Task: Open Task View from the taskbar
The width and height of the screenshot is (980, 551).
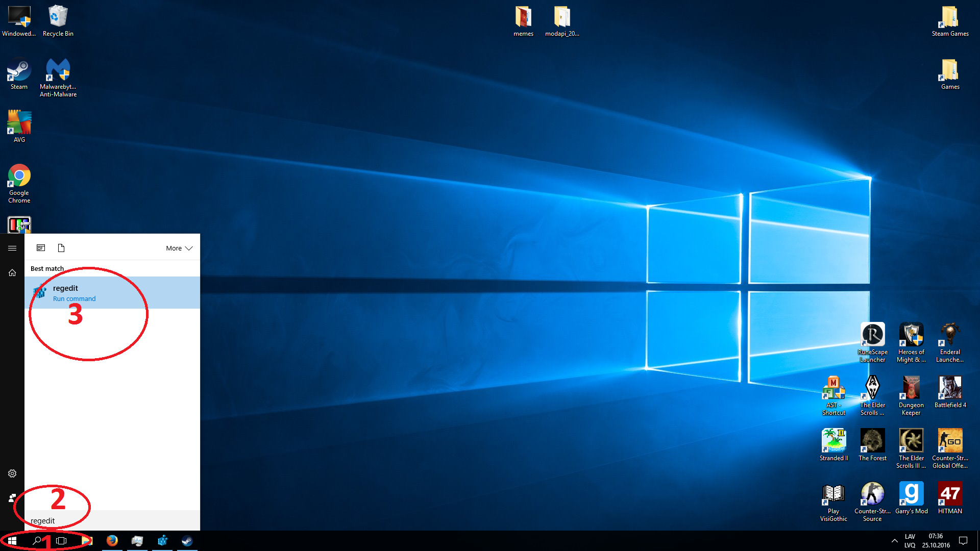Action: pyautogui.click(x=61, y=541)
